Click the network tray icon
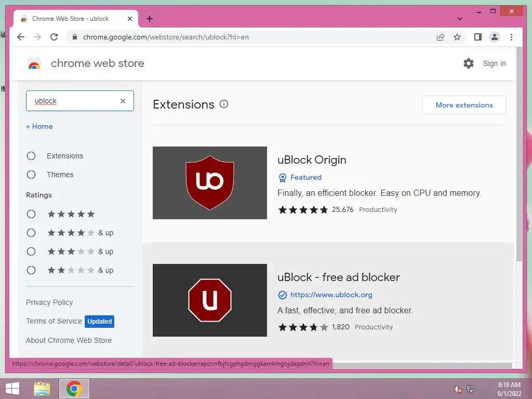The image size is (532, 399). 471,389
